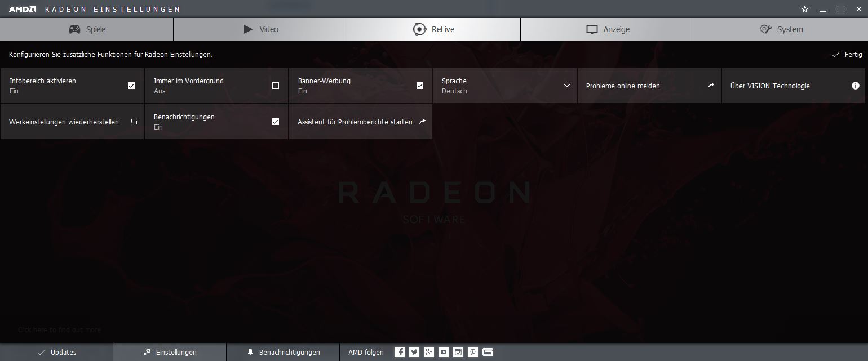Screen dimensions: 868x361
Task: Expand the Sprache Deutsch dropdown
Action: (x=505, y=86)
